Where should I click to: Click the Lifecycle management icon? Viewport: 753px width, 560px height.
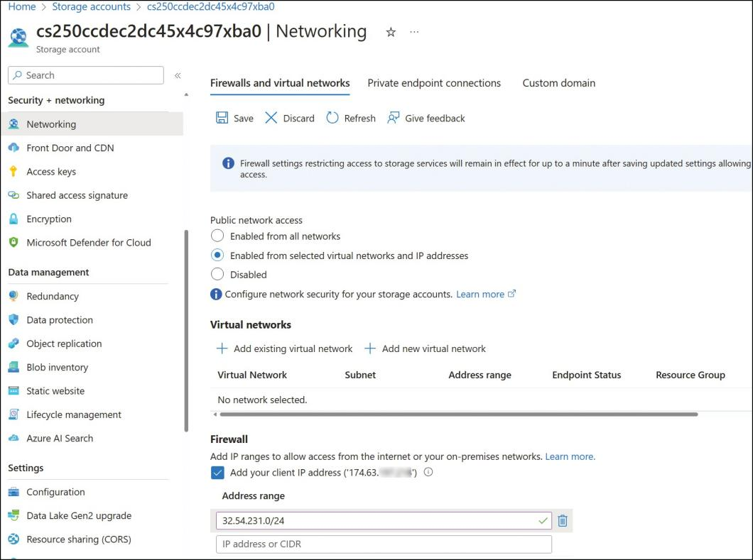[14, 414]
